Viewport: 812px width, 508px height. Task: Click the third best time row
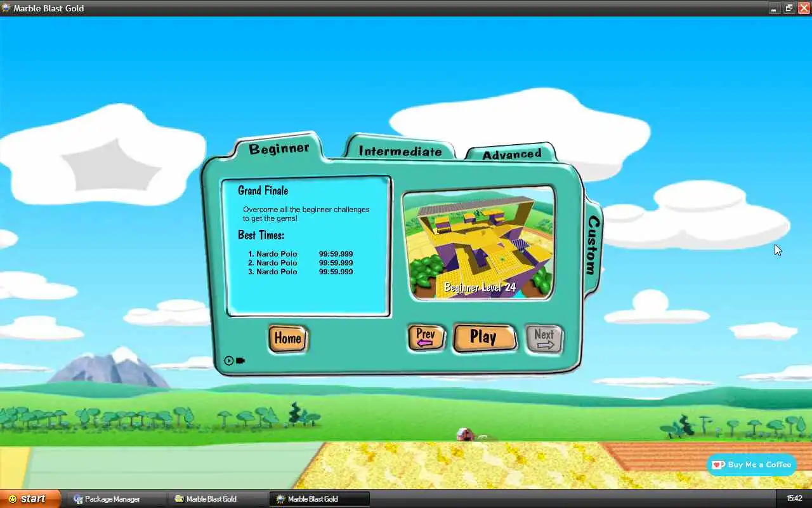click(300, 272)
